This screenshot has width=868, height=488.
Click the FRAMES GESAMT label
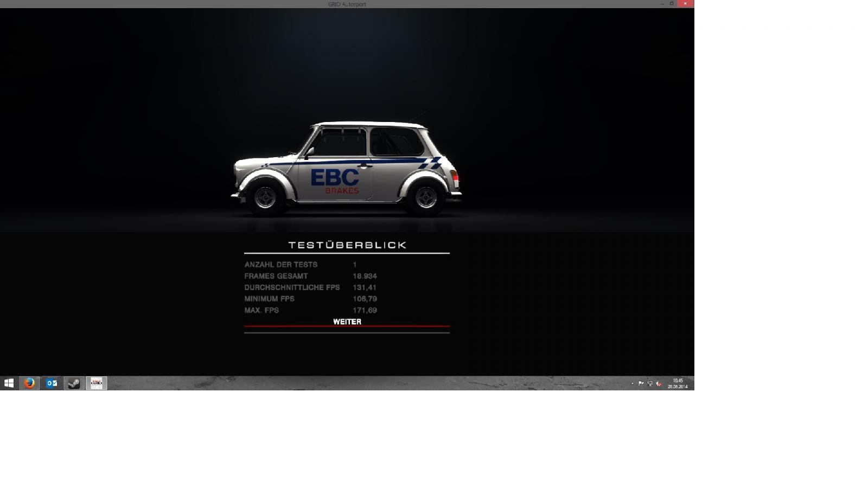pos(276,276)
